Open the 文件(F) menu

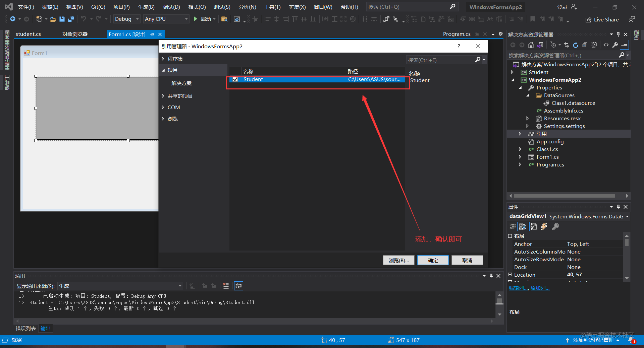click(x=26, y=7)
